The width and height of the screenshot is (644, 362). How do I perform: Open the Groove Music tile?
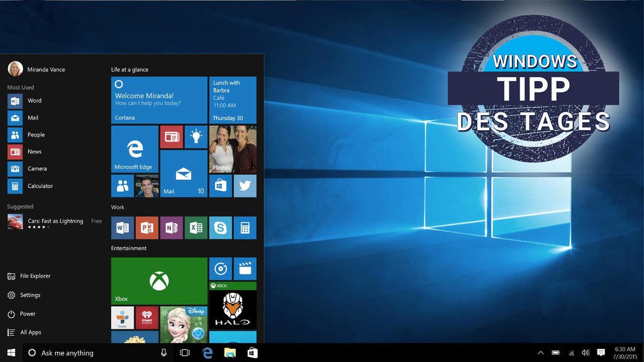click(221, 269)
